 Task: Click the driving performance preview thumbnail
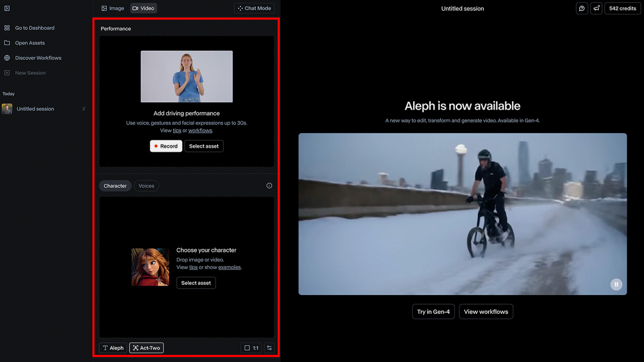coord(187,76)
